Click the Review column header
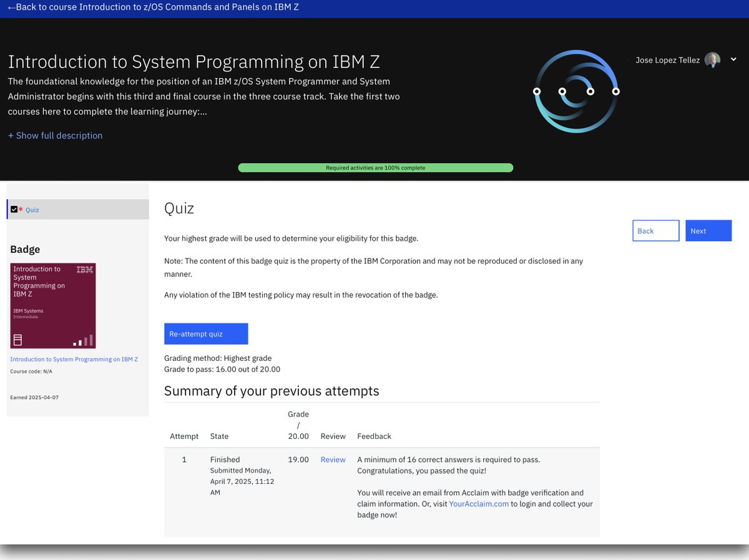Screen dimensions: 749x560 coord(333,436)
